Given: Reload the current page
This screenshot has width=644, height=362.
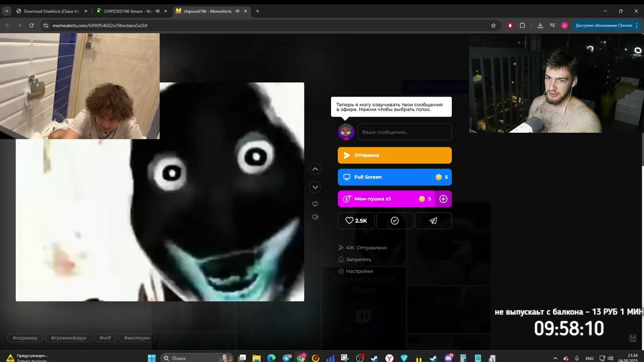Looking at the screenshot, I should tap(31, 25).
